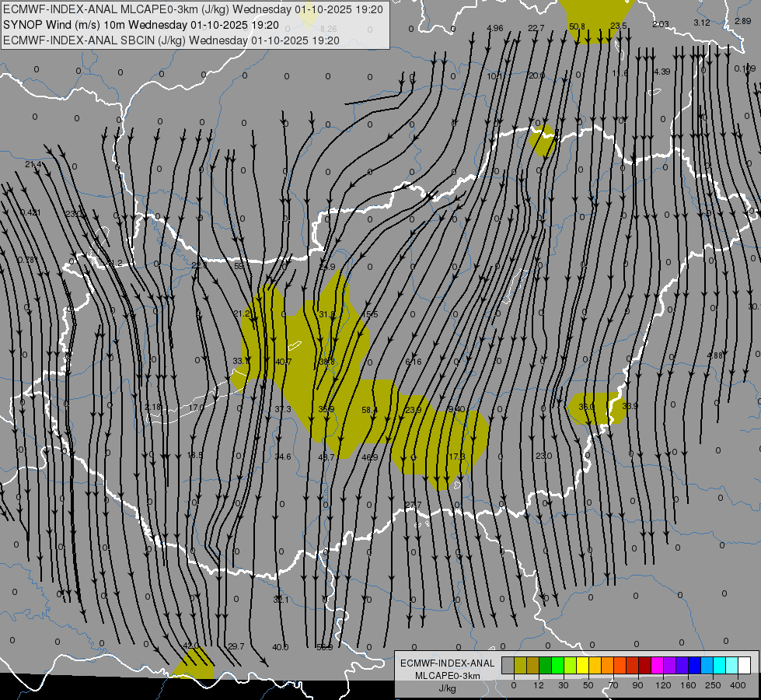Screen dimensions: 761x700
Task: Click the map value '4.39'
Action: pos(662,72)
